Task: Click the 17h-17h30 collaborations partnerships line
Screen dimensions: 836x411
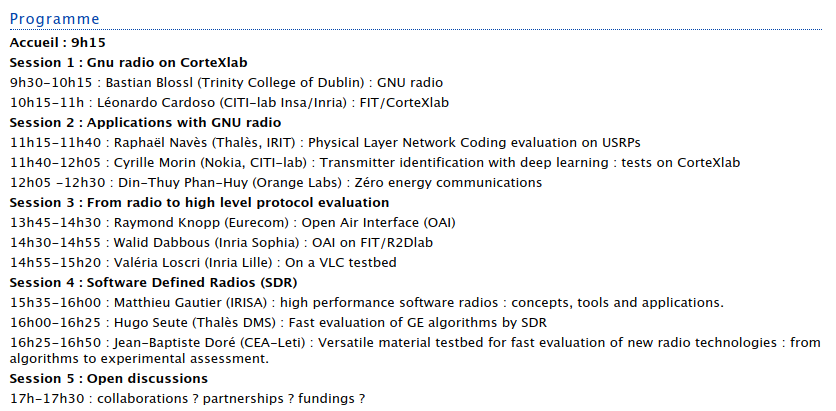Action: coord(187,398)
